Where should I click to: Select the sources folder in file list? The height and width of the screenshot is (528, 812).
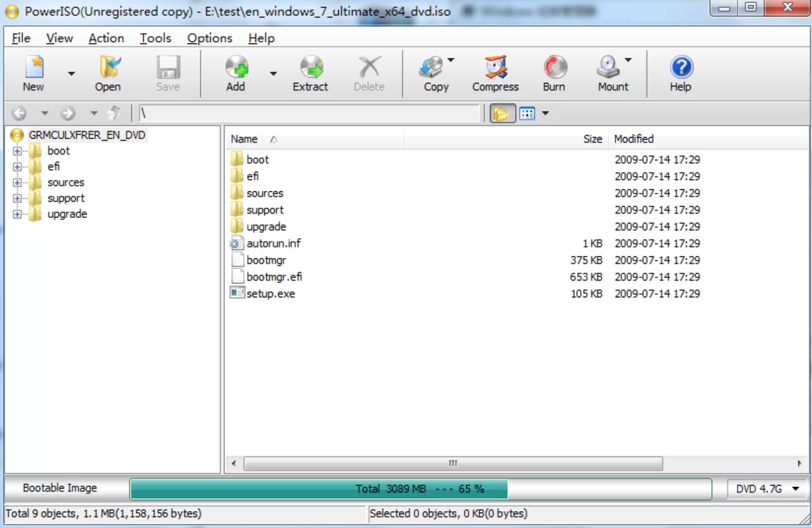coord(264,193)
